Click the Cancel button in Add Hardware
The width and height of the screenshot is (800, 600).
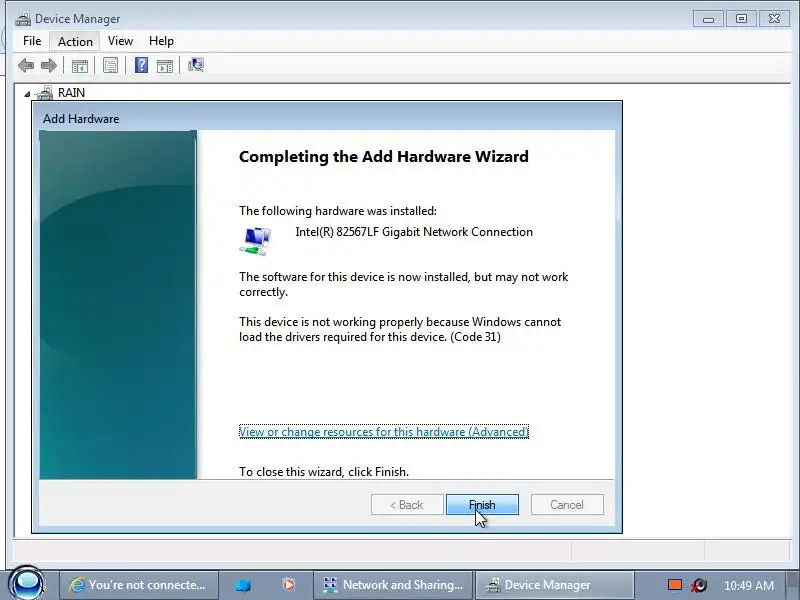567,505
